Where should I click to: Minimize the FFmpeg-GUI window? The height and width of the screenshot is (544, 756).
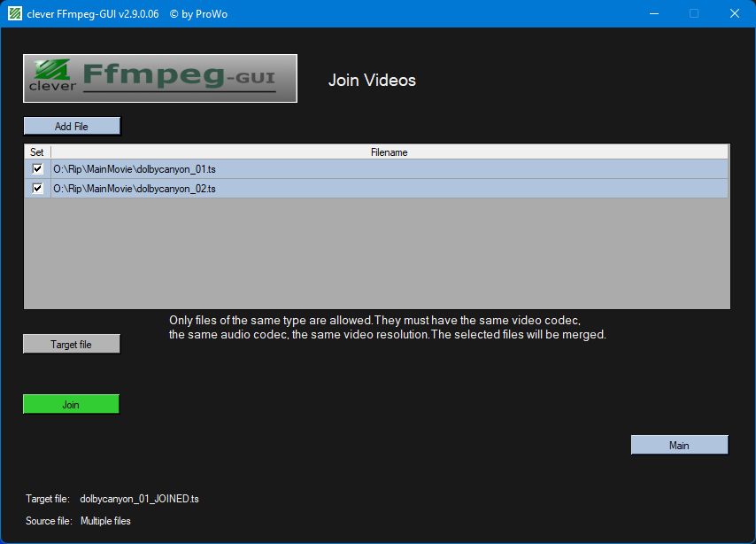(654, 13)
